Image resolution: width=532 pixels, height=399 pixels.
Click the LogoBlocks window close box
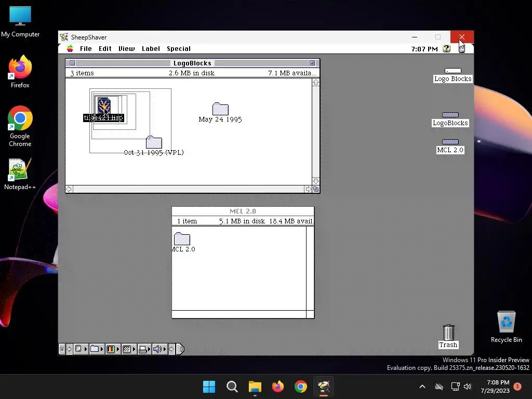coord(72,63)
